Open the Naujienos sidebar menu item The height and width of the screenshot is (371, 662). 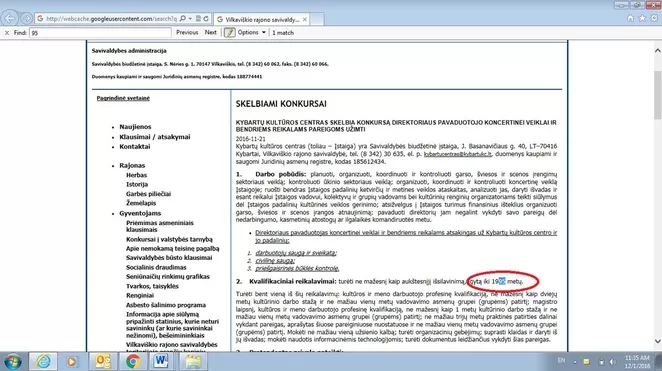tap(135, 127)
